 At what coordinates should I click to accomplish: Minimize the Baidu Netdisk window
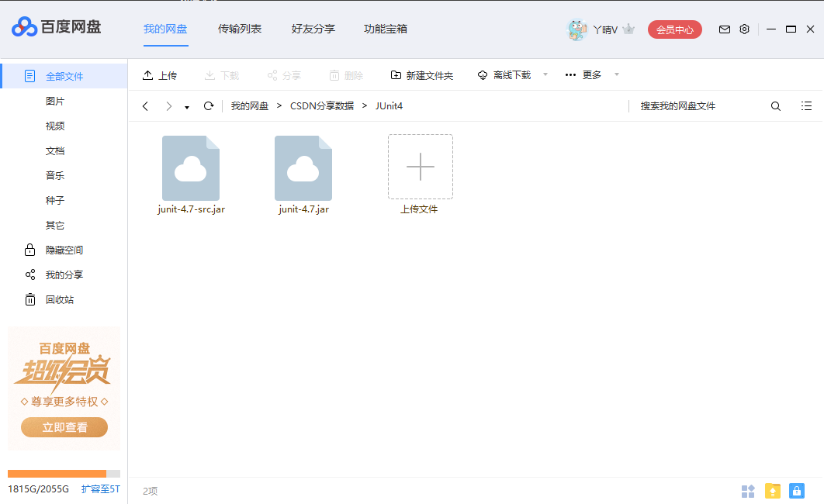coord(771,29)
